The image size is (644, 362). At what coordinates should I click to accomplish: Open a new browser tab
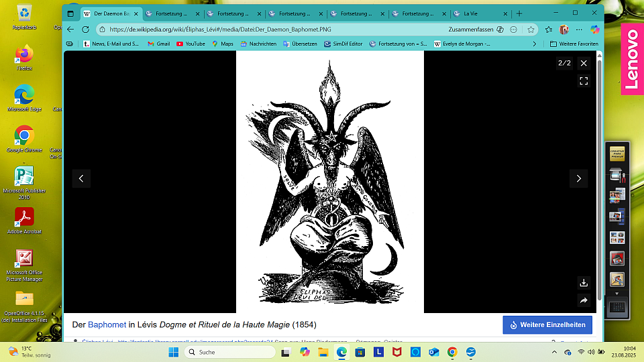click(x=519, y=13)
